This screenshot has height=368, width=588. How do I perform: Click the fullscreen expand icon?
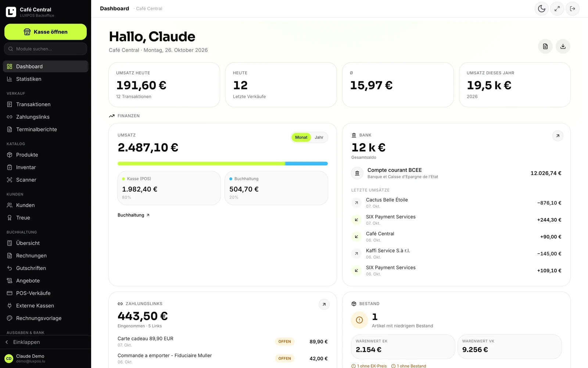click(x=557, y=8)
